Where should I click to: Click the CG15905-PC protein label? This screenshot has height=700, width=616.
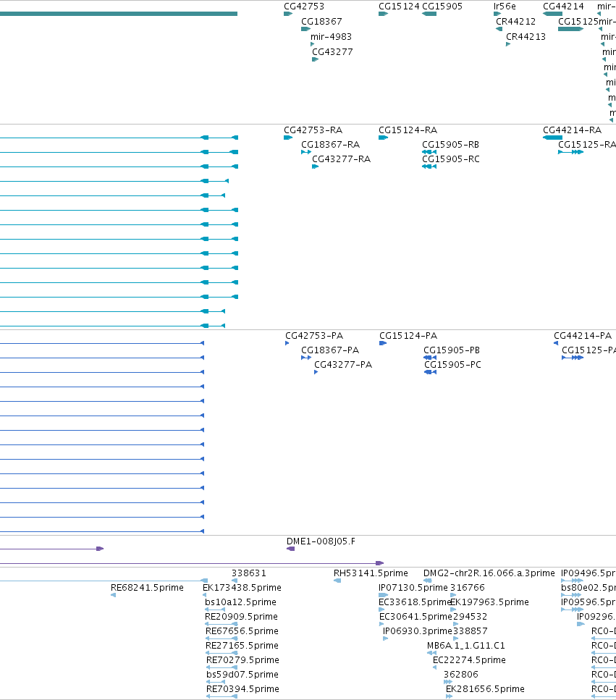[x=452, y=365]
